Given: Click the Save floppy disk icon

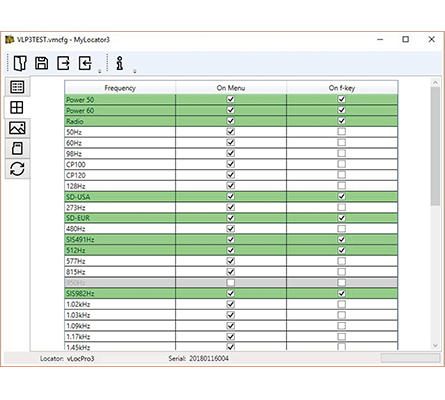Looking at the screenshot, I should click(x=42, y=63).
